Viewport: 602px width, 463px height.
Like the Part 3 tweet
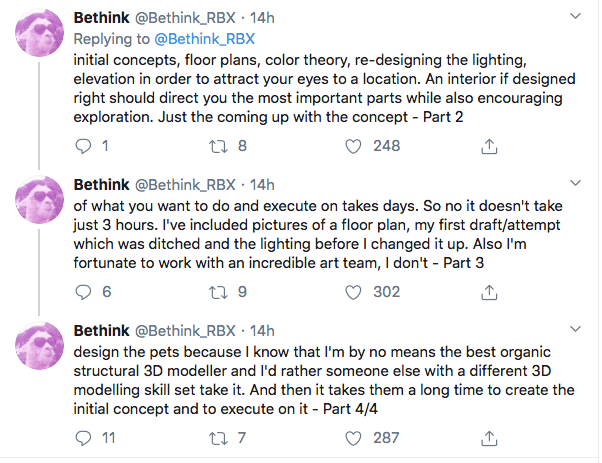pos(353,292)
